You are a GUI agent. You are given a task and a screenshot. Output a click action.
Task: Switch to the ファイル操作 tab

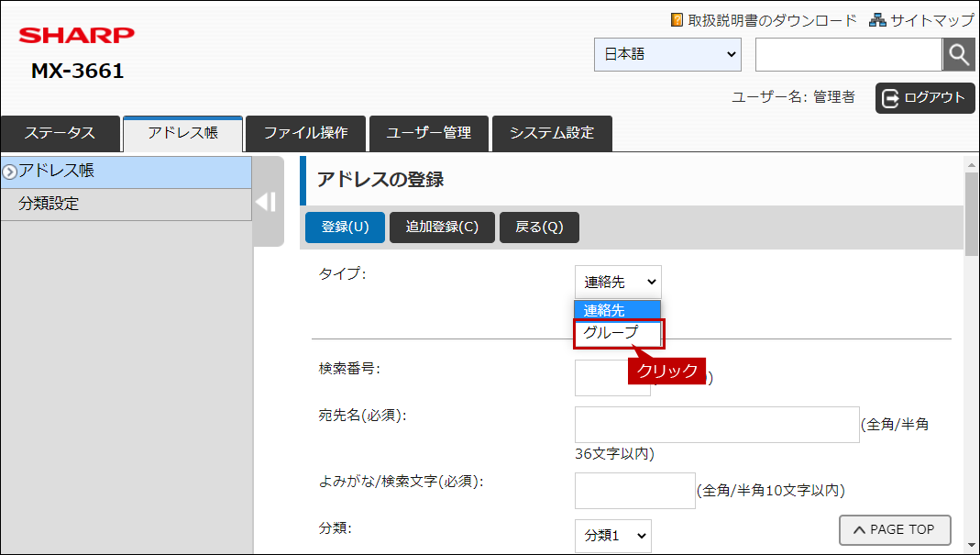[305, 133]
